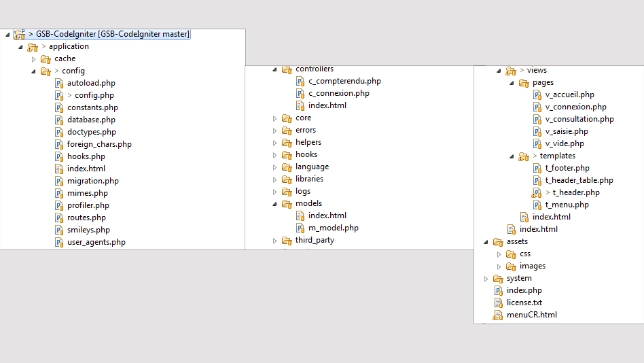Click the index.html icon under config
The image size is (644, 363).
(59, 169)
